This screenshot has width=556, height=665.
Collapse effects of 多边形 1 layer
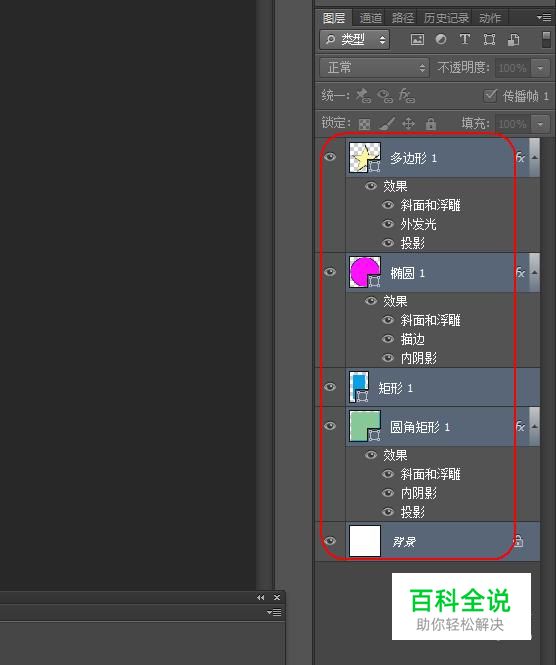pos(534,157)
